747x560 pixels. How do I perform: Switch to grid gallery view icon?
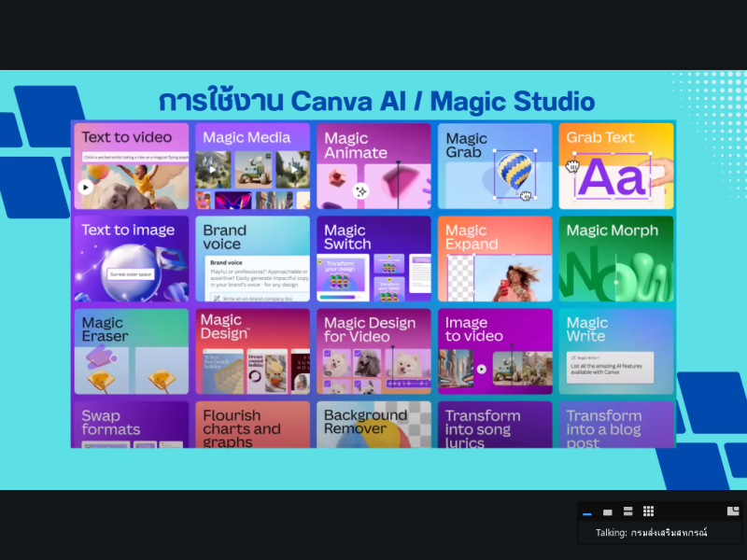point(648,511)
